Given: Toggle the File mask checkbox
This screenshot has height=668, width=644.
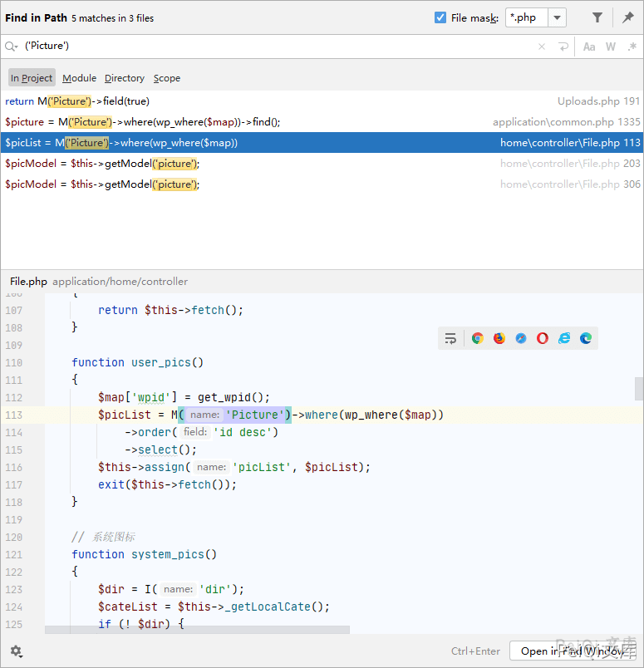Looking at the screenshot, I should [440, 17].
